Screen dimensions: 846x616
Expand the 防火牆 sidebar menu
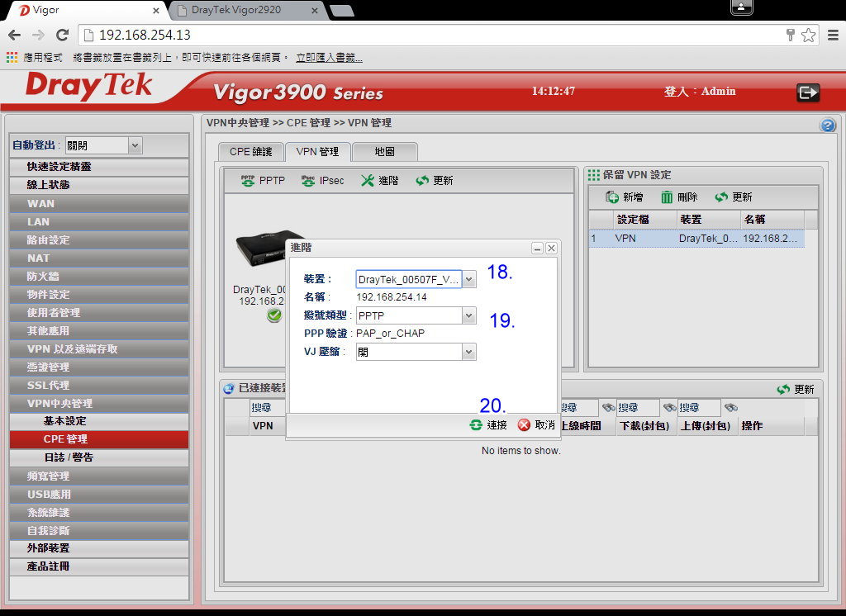[99, 276]
